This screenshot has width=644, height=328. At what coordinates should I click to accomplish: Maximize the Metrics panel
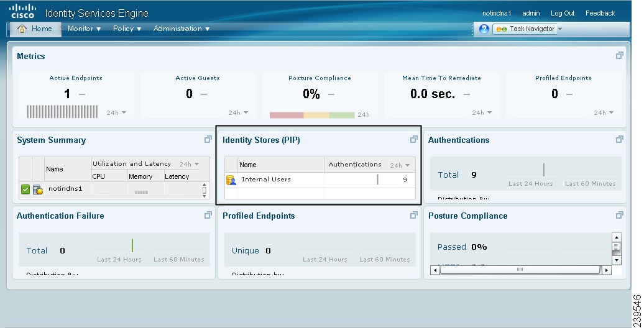click(619, 55)
